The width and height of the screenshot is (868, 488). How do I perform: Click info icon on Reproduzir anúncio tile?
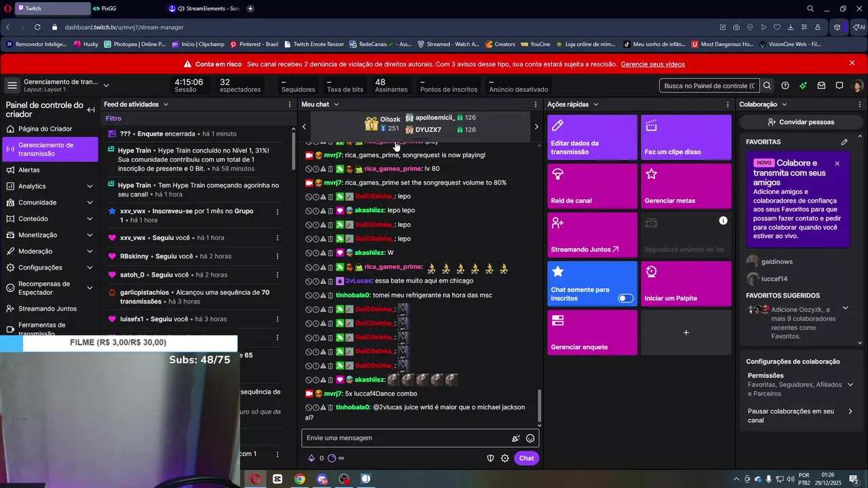723,221
